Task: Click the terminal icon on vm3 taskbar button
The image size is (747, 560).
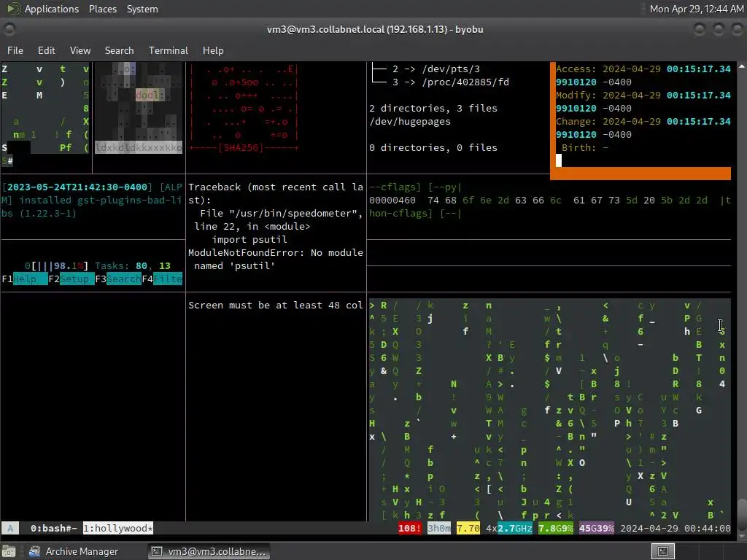Action: pyautogui.click(x=157, y=551)
